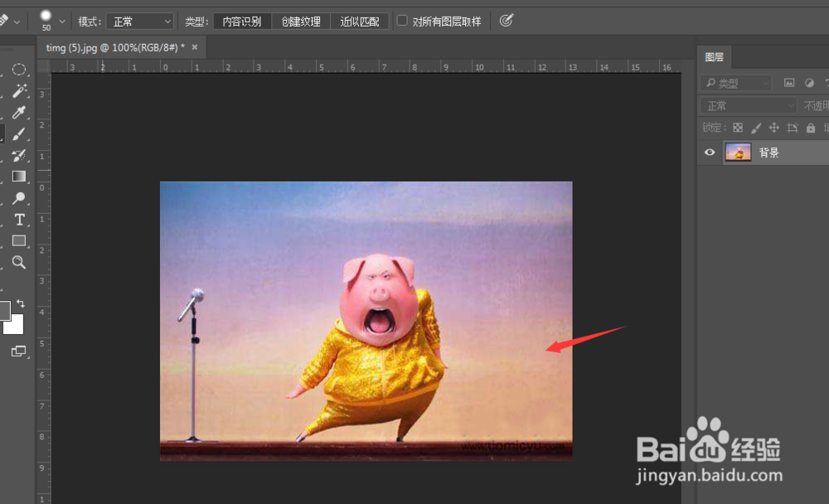This screenshot has width=829, height=504.
Task: Lock layer position move icon
Action: click(x=774, y=128)
